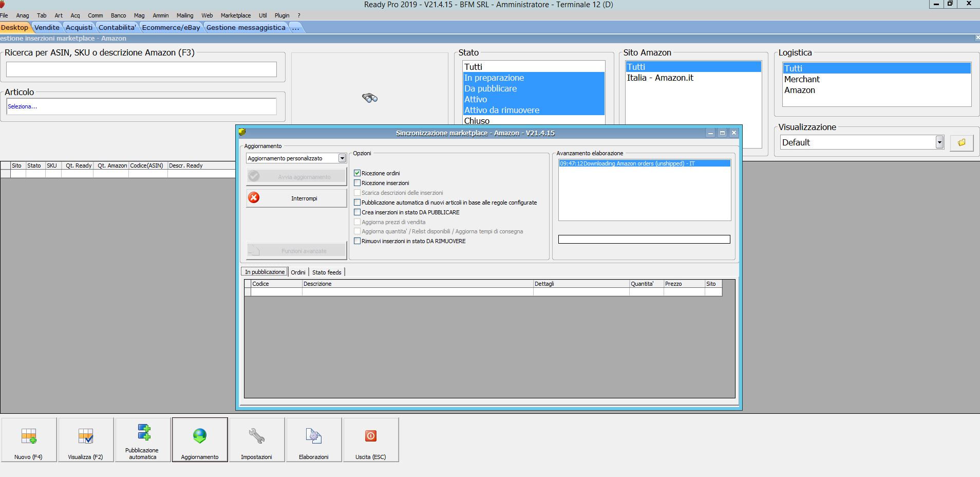Switch to Contabilita' tab
This screenshot has width=980, height=477.
pos(117,27)
